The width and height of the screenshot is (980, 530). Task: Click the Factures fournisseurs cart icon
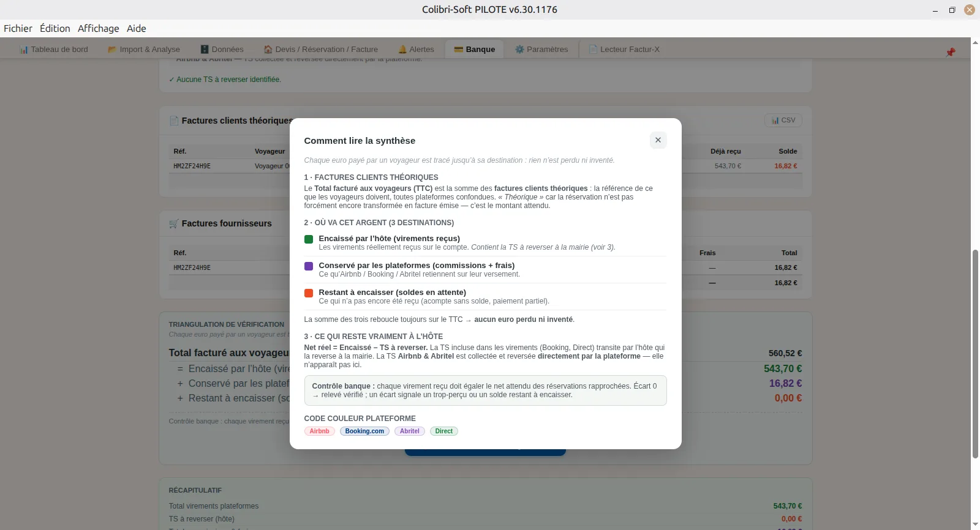(174, 223)
